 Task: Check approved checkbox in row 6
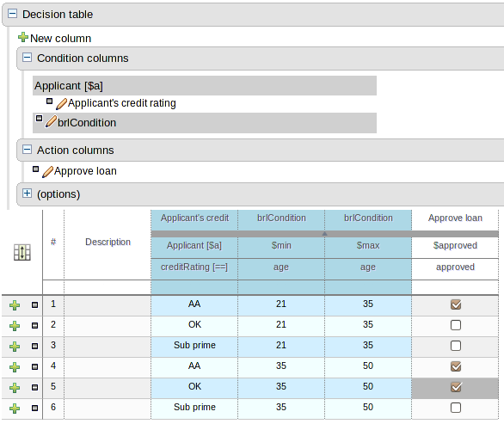click(456, 408)
